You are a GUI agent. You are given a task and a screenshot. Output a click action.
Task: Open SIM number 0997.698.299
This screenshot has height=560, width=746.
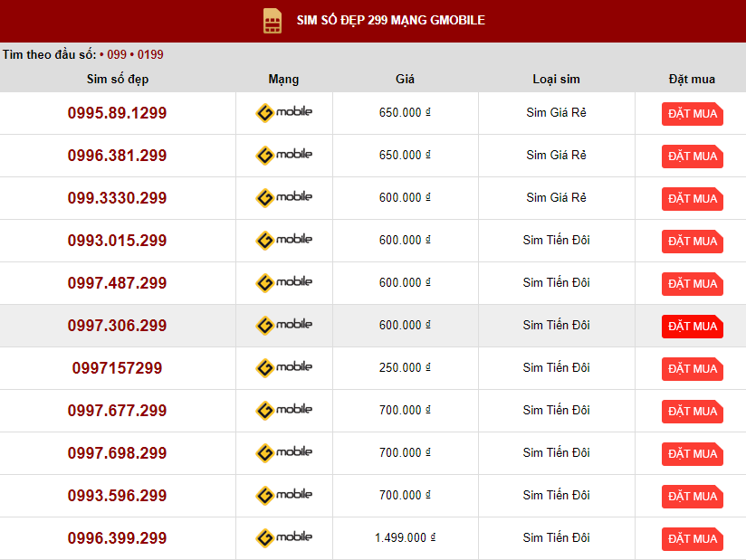tap(117, 453)
